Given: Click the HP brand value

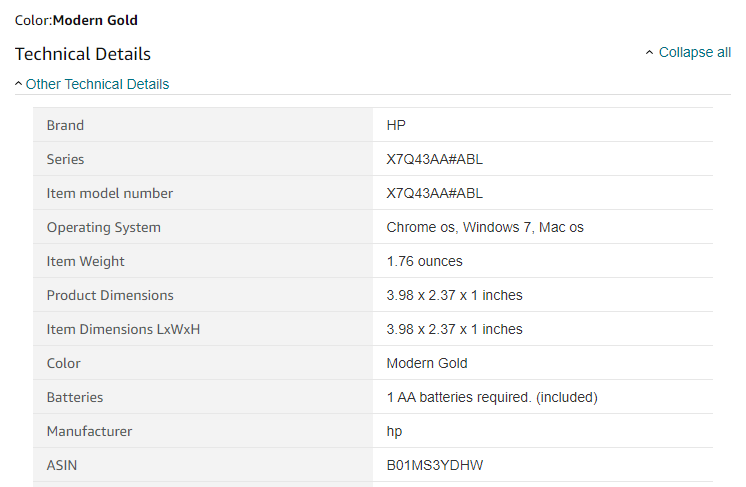Looking at the screenshot, I should [x=396, y=125].
